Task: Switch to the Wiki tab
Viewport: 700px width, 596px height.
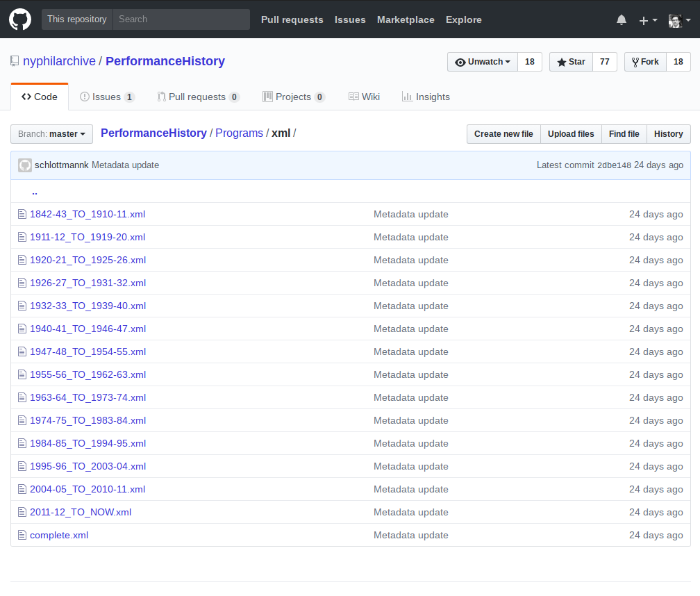Action: point(365,97)
